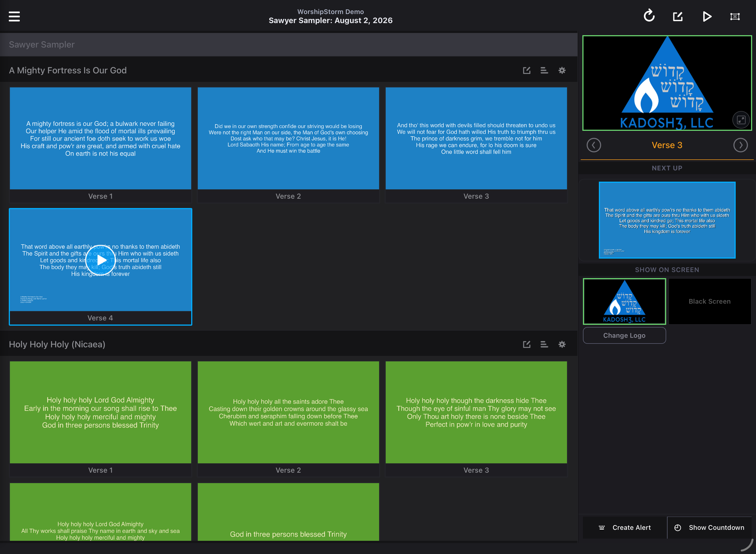The image size is (756, 554).
Task: Click the WorshipStorm Demo heading
Action: point(330,12)
